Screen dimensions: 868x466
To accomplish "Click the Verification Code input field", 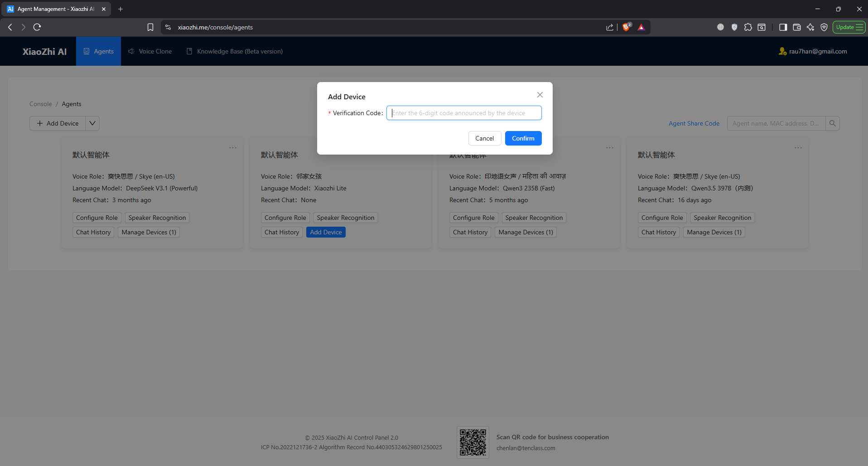I will tap(464, 113).
